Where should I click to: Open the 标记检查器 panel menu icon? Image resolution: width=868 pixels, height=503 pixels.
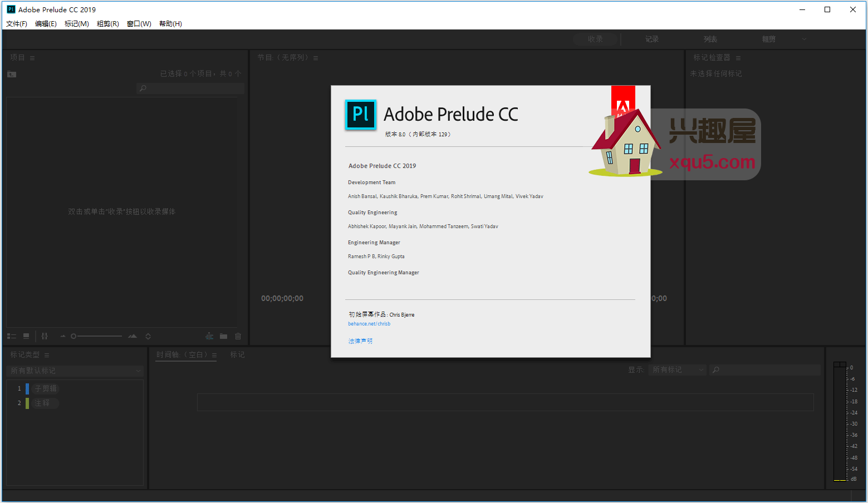[738, 58]
